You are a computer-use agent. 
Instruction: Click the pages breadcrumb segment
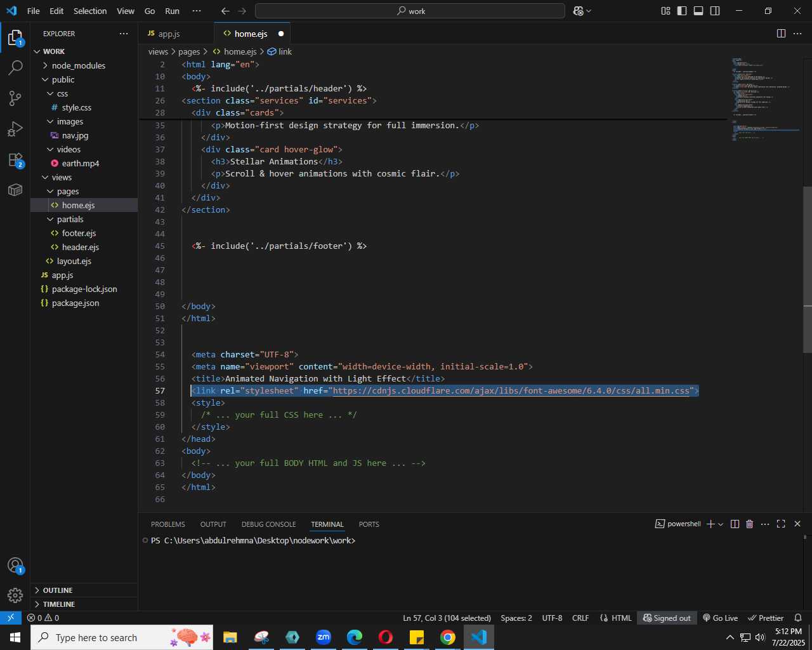(x=189, y=51)
